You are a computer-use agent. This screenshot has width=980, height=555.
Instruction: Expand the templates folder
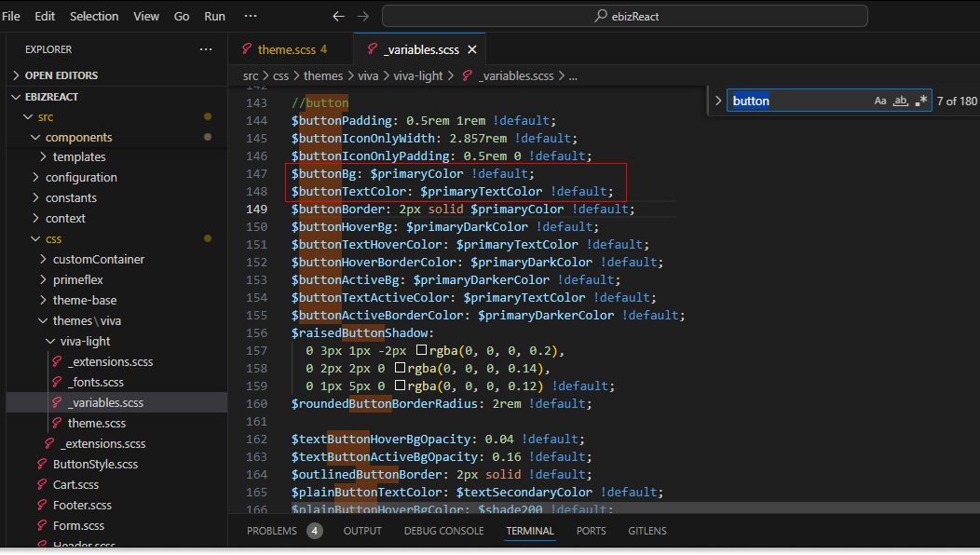coord(43,156)
